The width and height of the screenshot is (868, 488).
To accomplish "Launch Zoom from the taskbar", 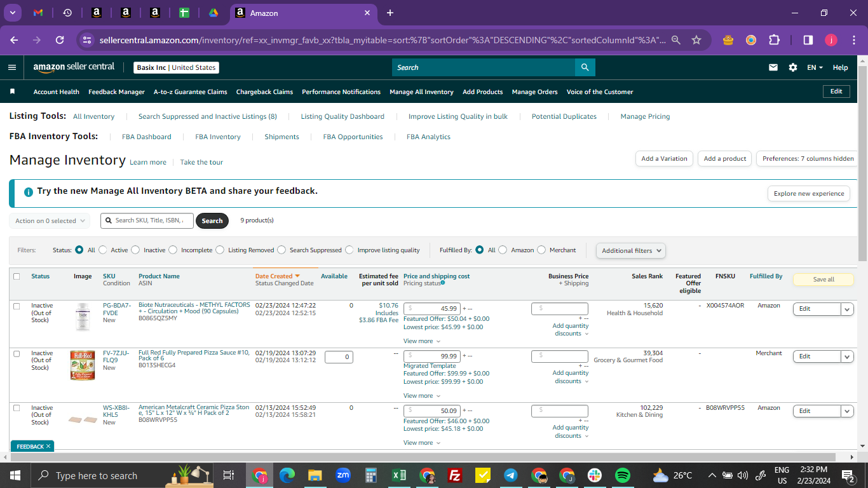I will (343, 475).
